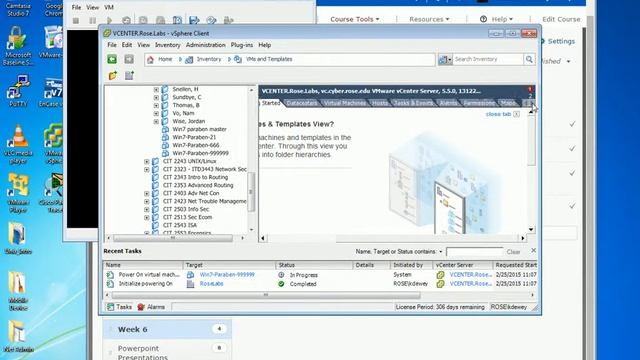The height and width of the screenshot is (360, 640).
Task: Switch to the Datacenters tab
Action: (x=302, y=103)
